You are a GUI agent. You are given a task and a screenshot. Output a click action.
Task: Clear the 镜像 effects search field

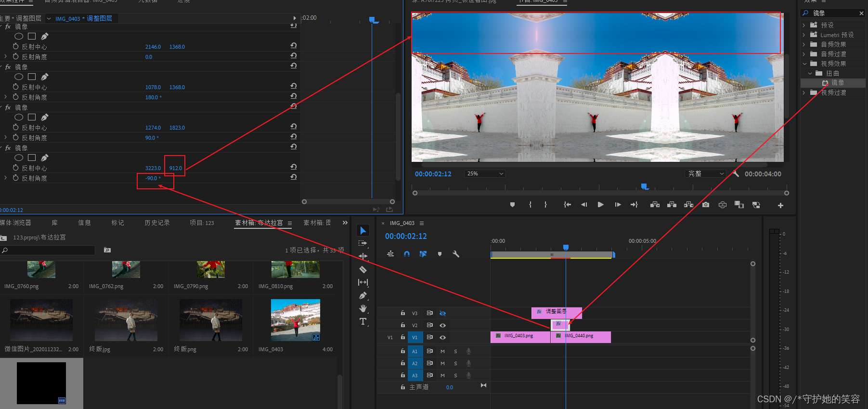click(861, 13)
